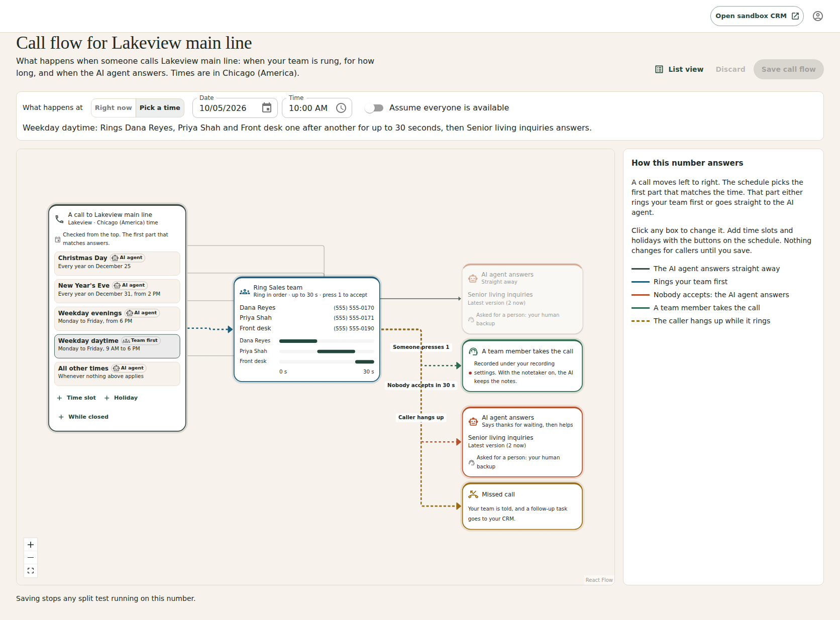
Task: Zoom in on the flow canvas
Action: pyautogui.click(x=31, y=545)
